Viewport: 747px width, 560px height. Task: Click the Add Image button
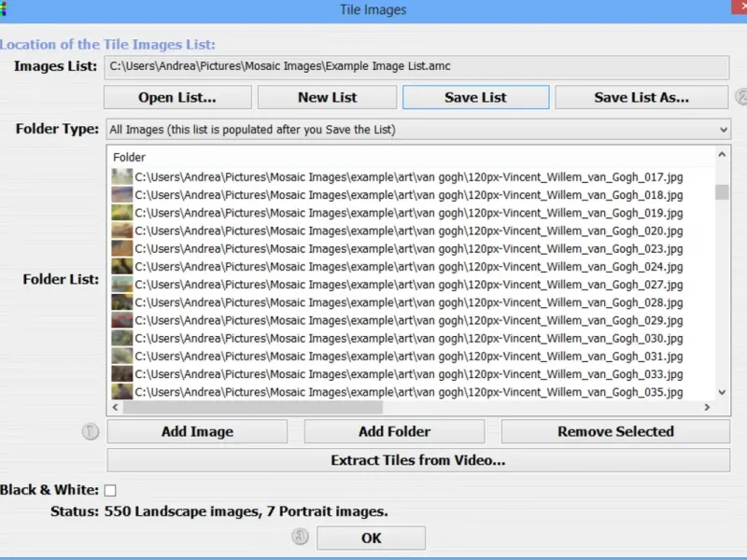click(x=197, y=431)
